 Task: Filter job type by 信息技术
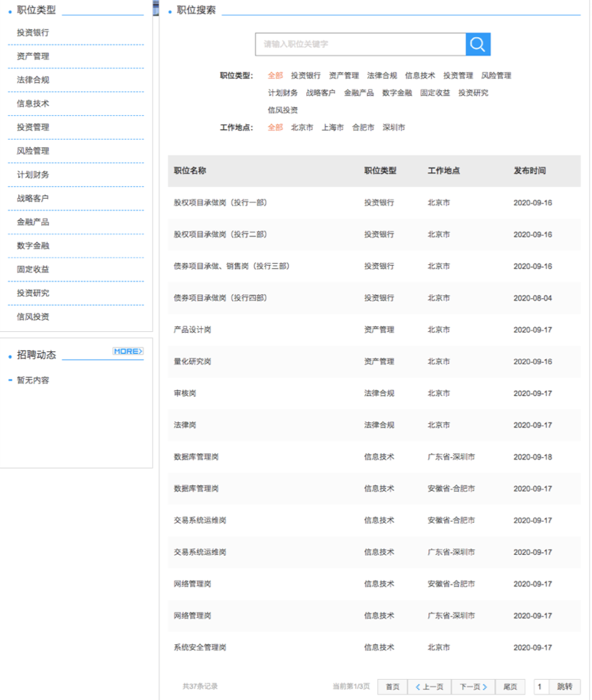pos(420,75)
